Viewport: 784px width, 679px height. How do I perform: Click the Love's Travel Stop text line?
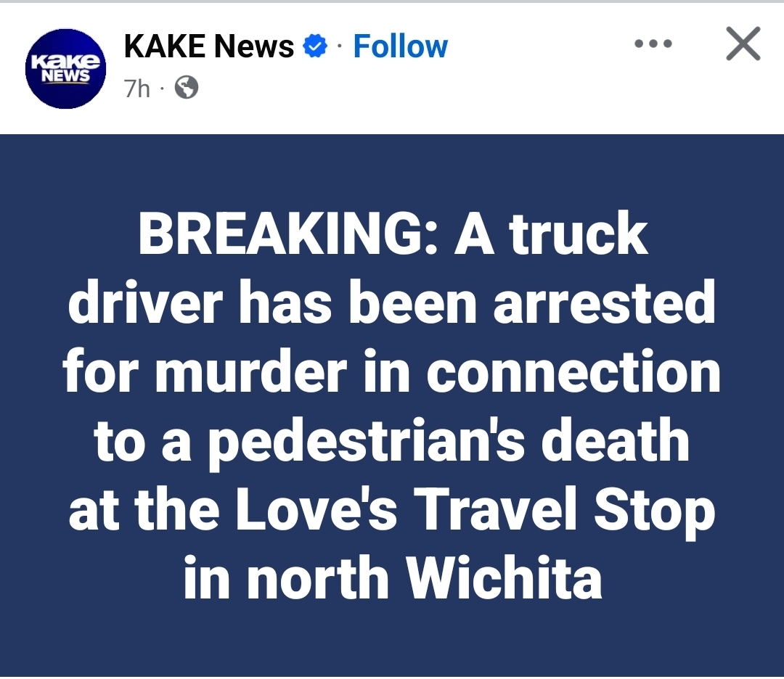[392, 511]
